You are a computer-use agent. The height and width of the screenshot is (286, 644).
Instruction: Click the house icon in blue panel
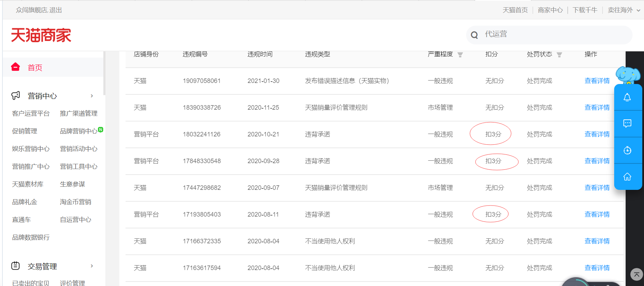[627, 177]
